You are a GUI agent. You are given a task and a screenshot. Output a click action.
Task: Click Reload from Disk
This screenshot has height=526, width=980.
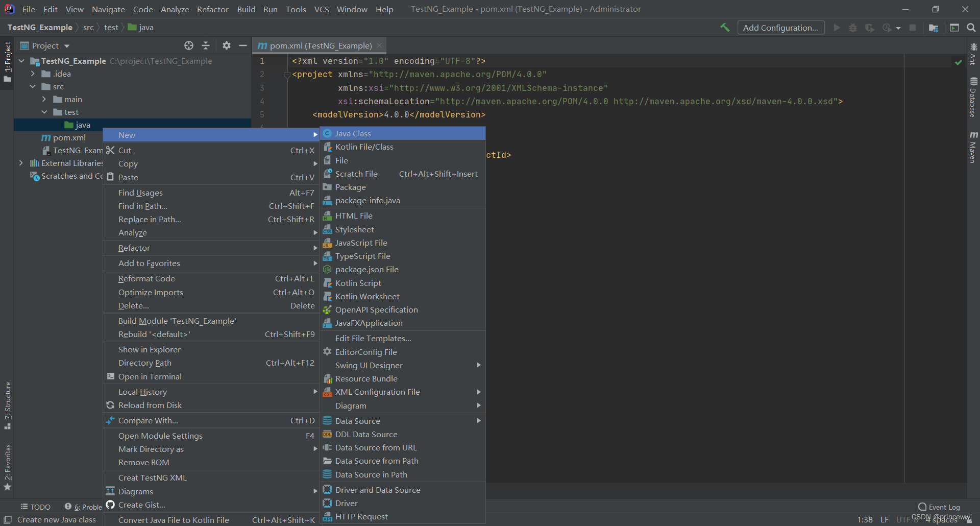click(211, 405)
